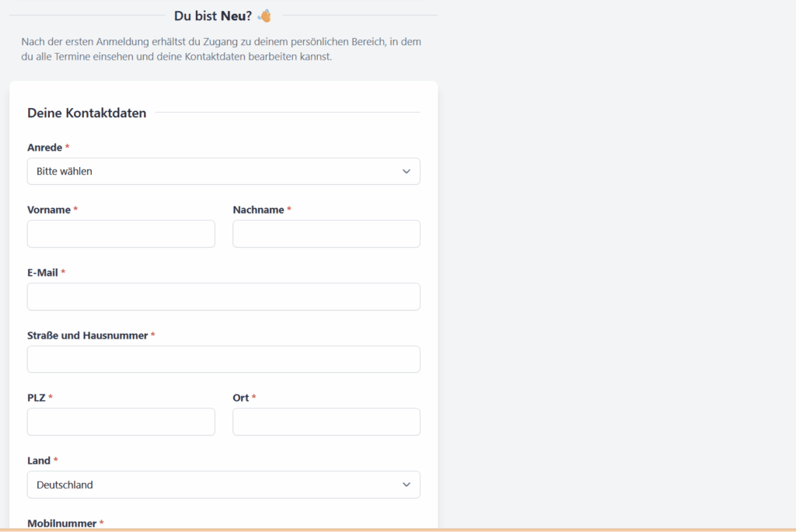Click the chevron arrow in Land field
Viewport: 796px width, 532px height.
[x=406, y=485]
